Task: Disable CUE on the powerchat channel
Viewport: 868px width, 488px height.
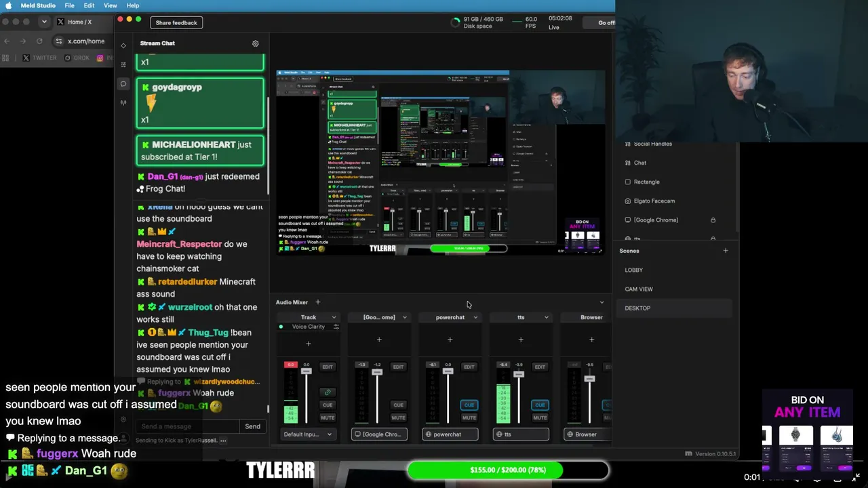Action: 469,405
